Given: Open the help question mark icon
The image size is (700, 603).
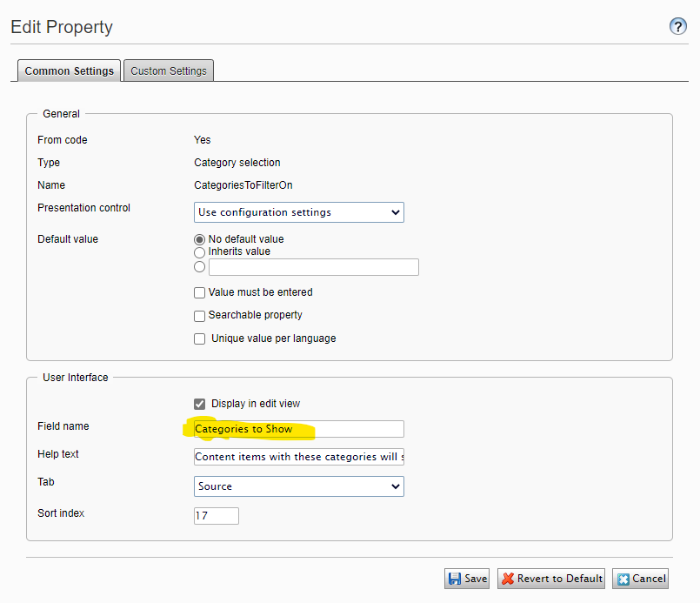Looking at the screenshot, I should click(678, 27).
